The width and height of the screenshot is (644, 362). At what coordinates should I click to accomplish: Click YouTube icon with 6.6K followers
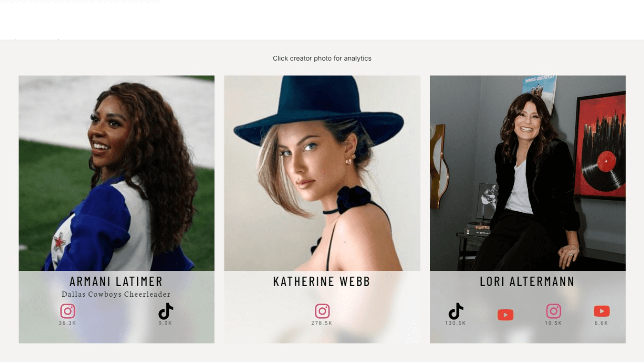coord(602,311)
